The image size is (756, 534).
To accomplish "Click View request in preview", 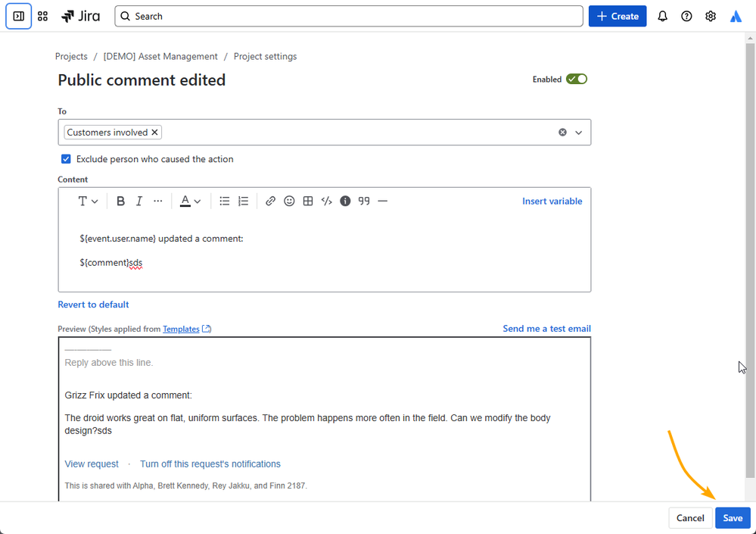I will coord(92,464).
